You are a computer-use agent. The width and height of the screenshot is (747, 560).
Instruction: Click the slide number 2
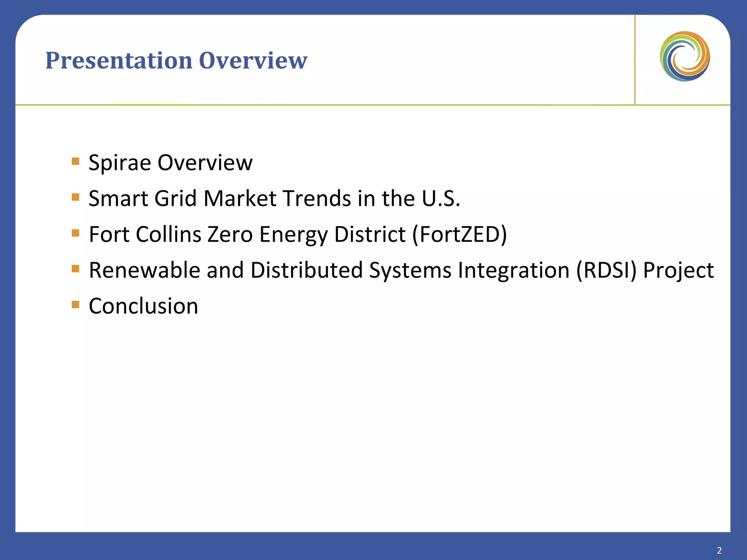point(719,550)
